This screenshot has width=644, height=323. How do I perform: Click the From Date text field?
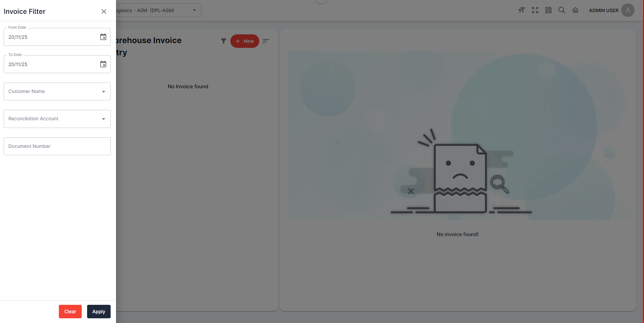coord(50,37)
